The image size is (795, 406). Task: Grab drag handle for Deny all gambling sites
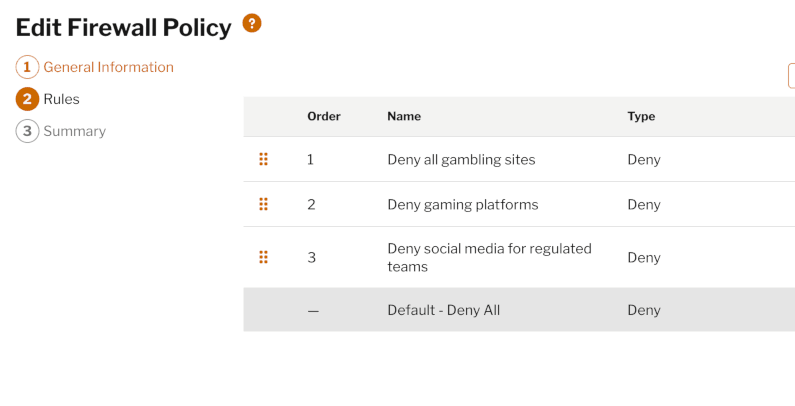263,159
